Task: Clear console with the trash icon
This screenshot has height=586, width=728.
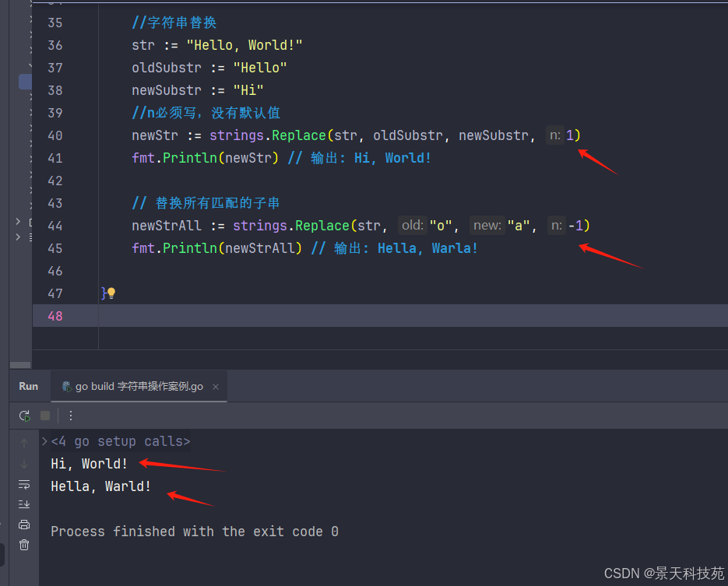Action: click(x=24, y=545)
